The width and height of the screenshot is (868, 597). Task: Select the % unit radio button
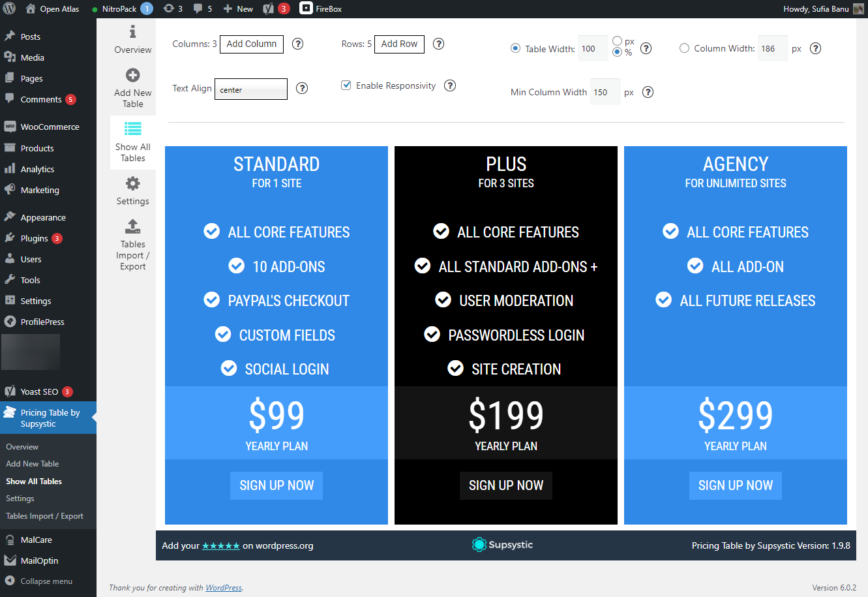[x=618, y=52]
